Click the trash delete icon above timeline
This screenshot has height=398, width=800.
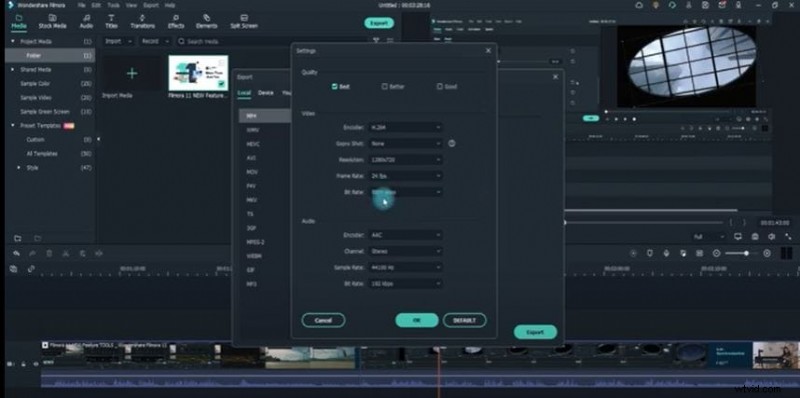(49, 253)
